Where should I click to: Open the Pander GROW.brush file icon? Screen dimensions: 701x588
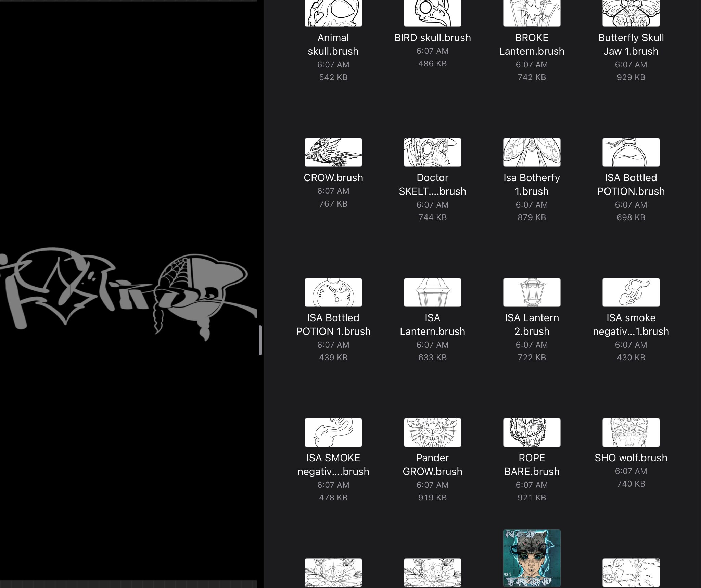tap(432, 433)
